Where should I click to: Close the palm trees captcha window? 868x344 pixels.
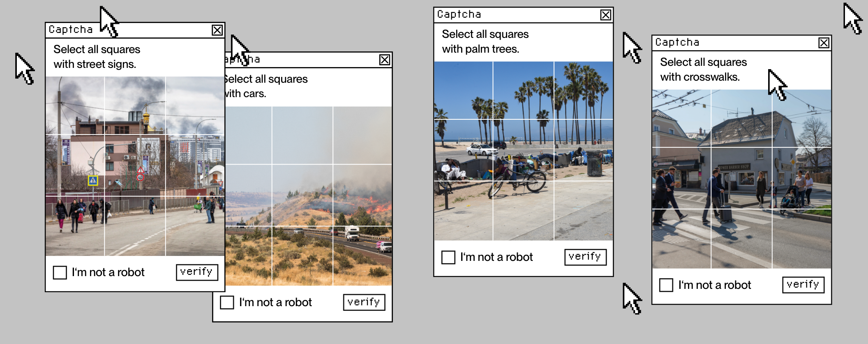tap(605, 15)
